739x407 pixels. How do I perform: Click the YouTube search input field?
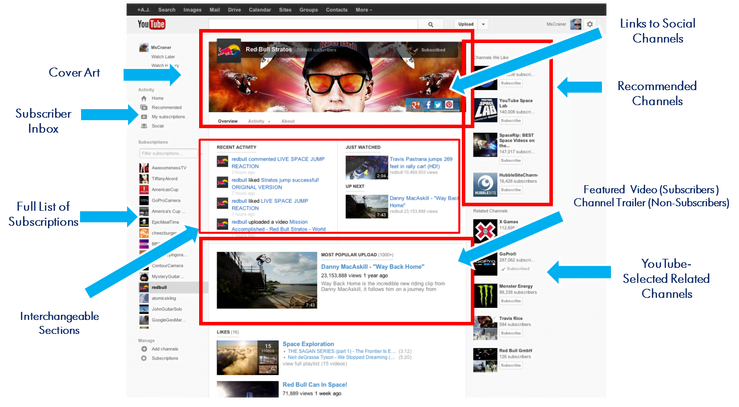313,24
